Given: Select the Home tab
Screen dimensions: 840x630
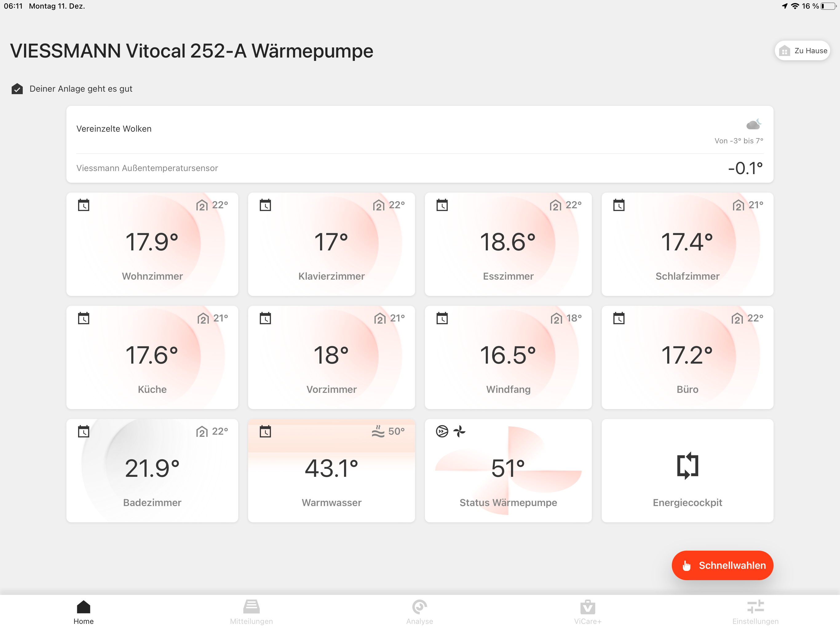Looking at the screenshot, I should [x=84, y=611].
